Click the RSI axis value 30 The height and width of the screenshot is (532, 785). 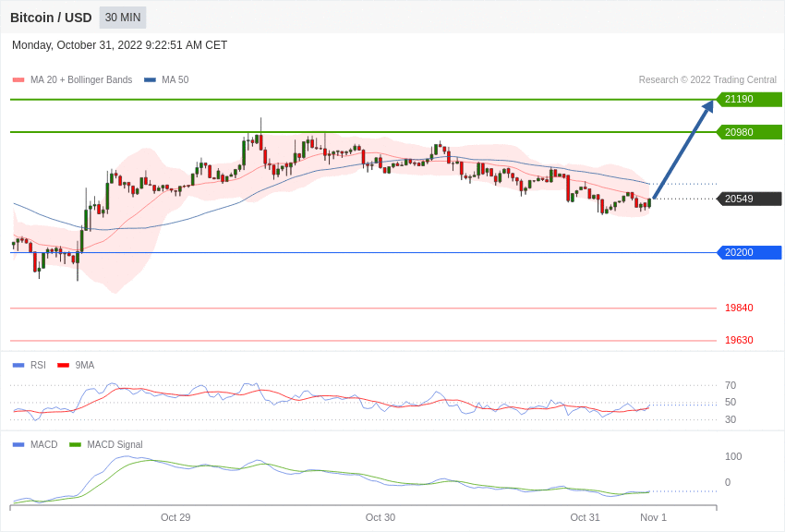click(x=731, y=419)
